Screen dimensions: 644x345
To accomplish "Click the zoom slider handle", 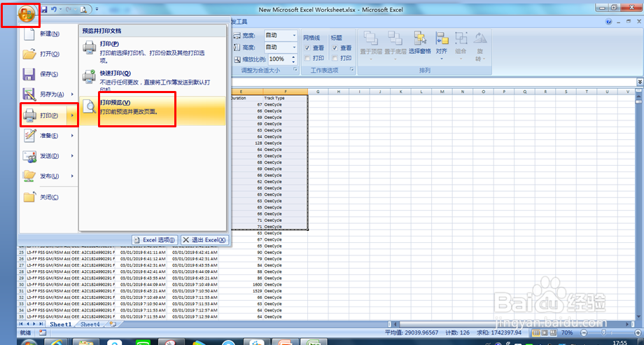I will [603, 332].
